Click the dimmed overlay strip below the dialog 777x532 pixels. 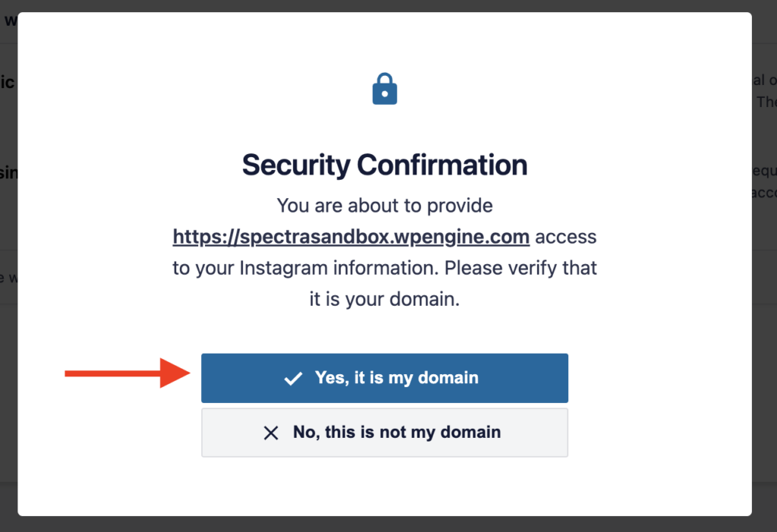(x=388, y=524)
